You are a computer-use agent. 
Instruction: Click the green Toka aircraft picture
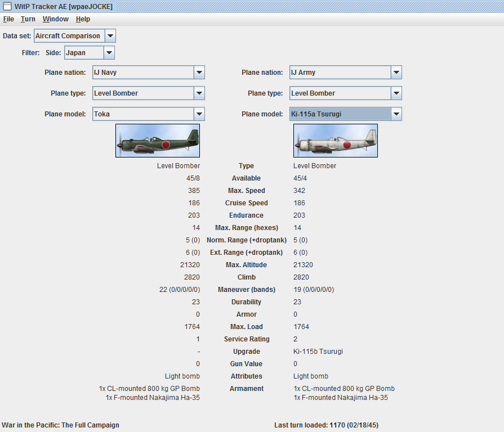[158, 141]
